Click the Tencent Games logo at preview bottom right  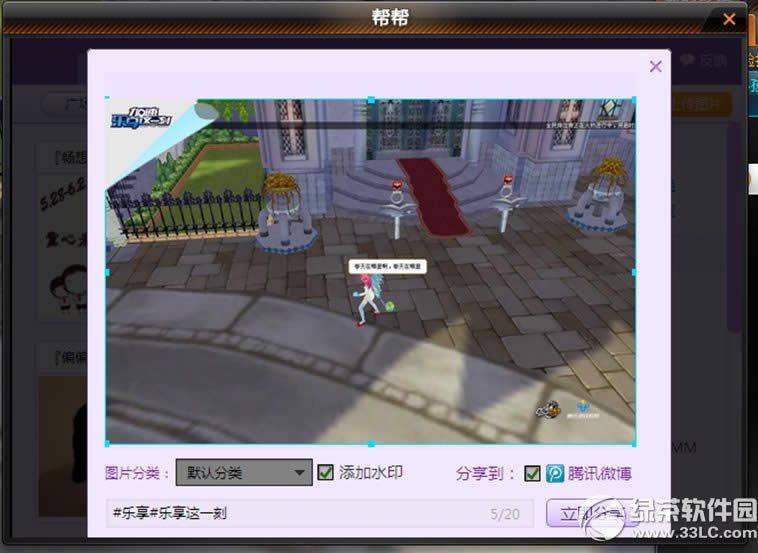pyautogui.click(x=583, y=409)
